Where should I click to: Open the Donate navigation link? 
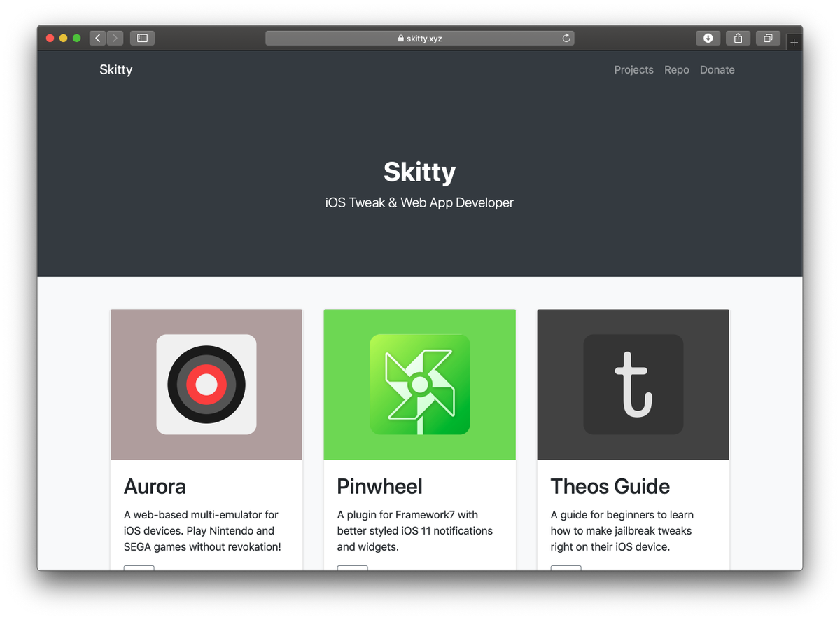(x=717, y=69)
